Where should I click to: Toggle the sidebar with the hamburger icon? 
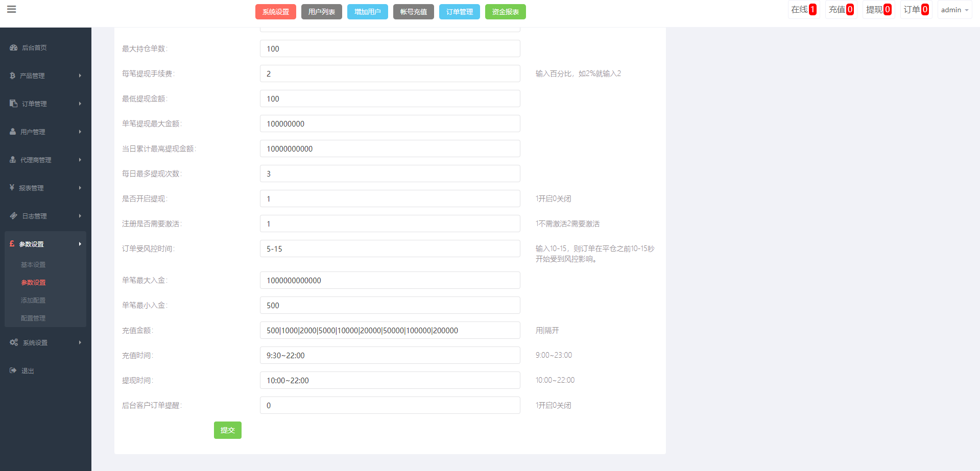tap(11, 9)
